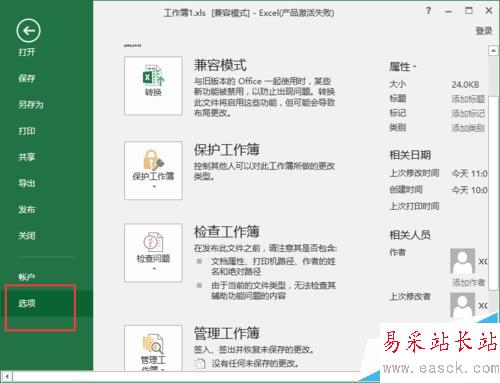Click 关闭 (Close) in the sidebar

pyautogui.click(x=27, y=236)
